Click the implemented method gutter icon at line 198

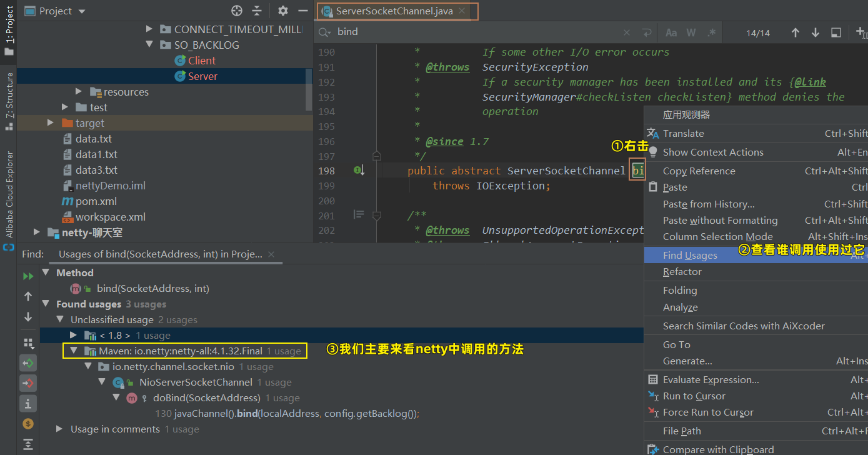(x=359, y=170)
